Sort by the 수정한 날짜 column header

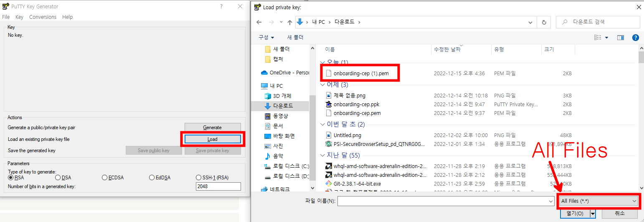(461, 49)
